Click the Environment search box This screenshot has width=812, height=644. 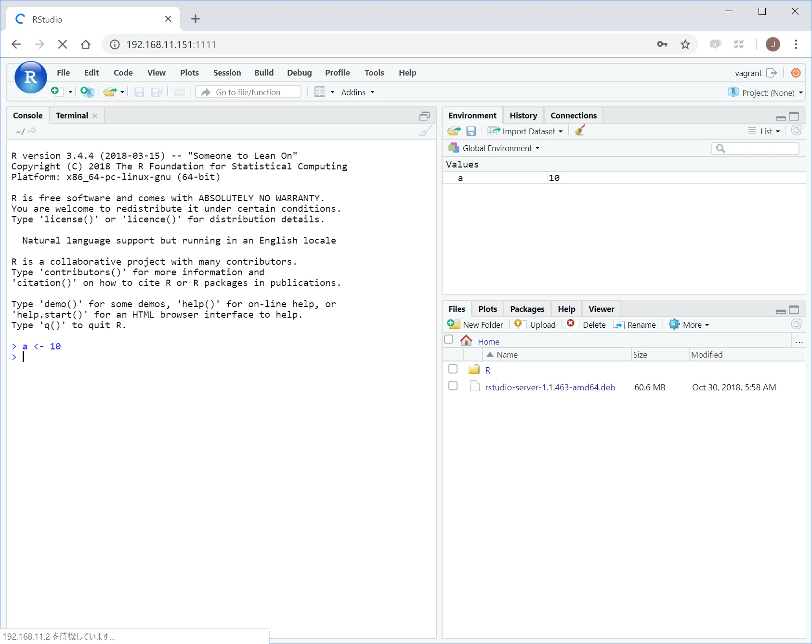tap(755, 148)
